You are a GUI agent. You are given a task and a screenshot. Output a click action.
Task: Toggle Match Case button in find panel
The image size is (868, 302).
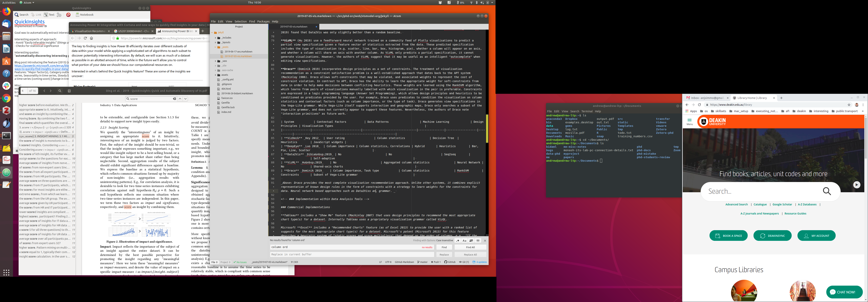(x=464, y=241)
